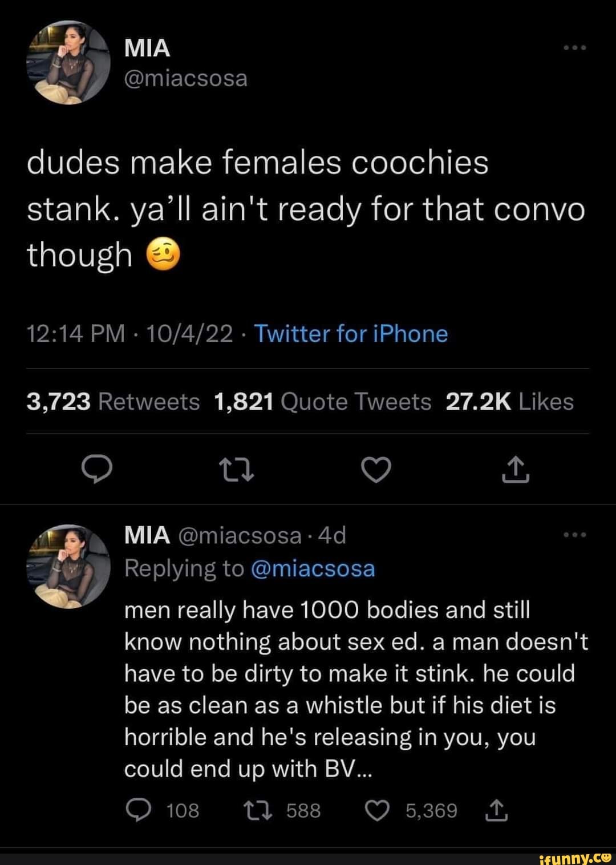
Task: Share the reply tweet
Action: 497,811
